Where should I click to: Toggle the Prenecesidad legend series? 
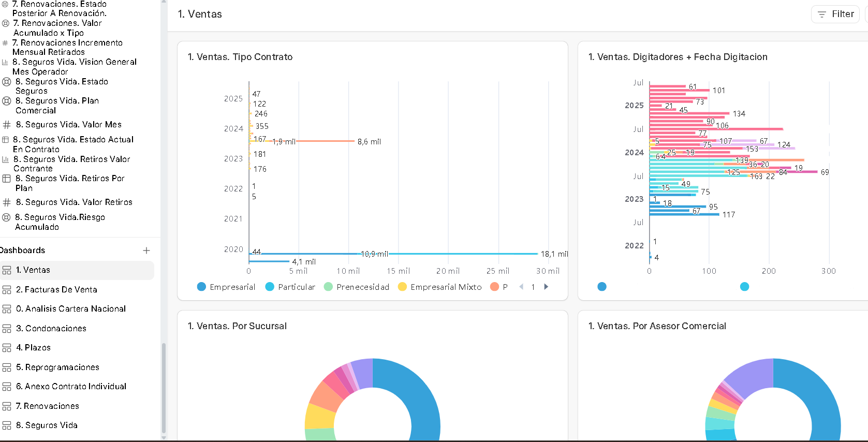click(x=356, y=287)
